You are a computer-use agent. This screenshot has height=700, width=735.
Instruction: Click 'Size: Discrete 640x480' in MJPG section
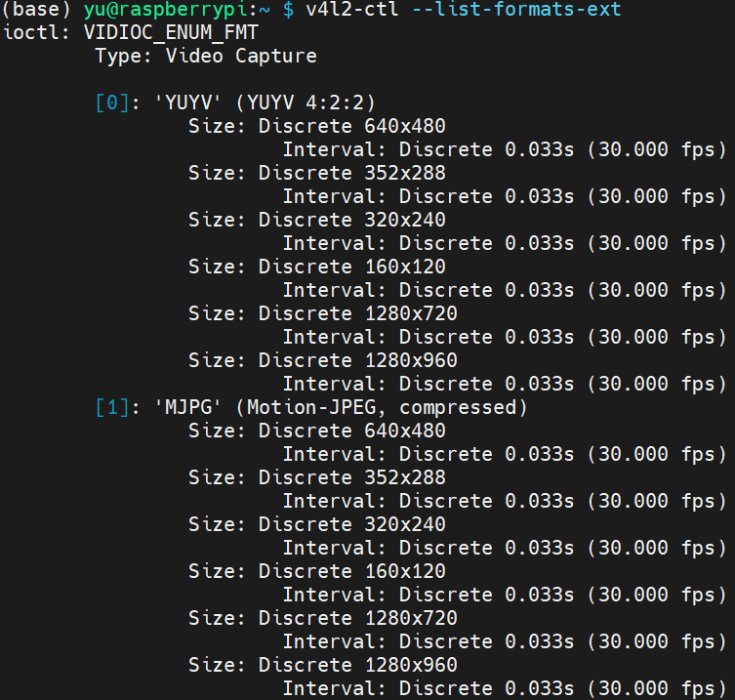(317, 431)
